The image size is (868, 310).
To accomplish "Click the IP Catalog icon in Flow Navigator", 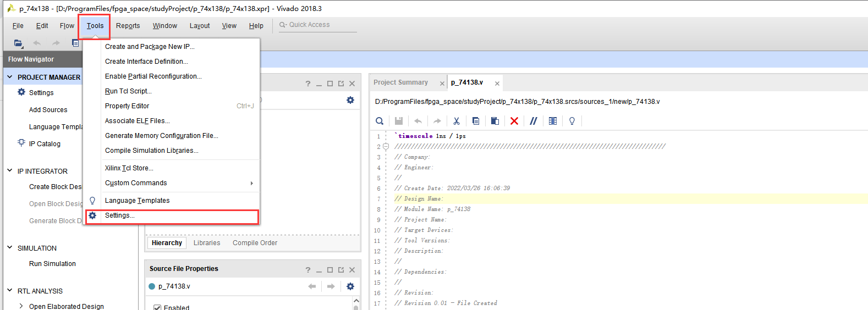I will pyautogui.click(x=21, y=143).
